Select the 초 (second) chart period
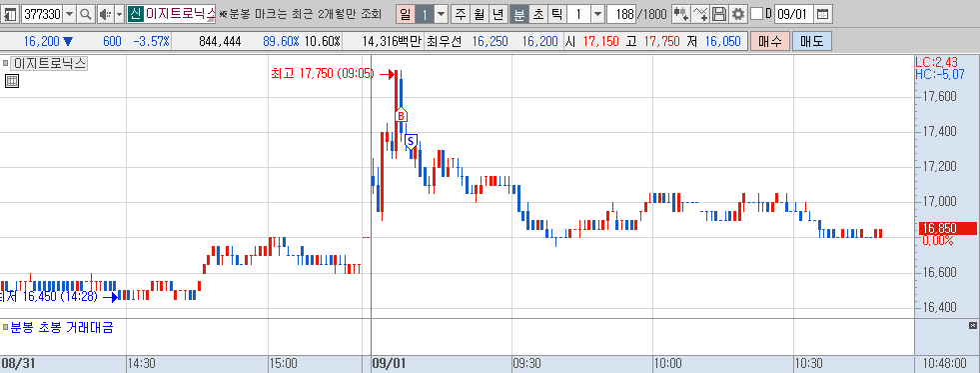 (x=537, y=13)
